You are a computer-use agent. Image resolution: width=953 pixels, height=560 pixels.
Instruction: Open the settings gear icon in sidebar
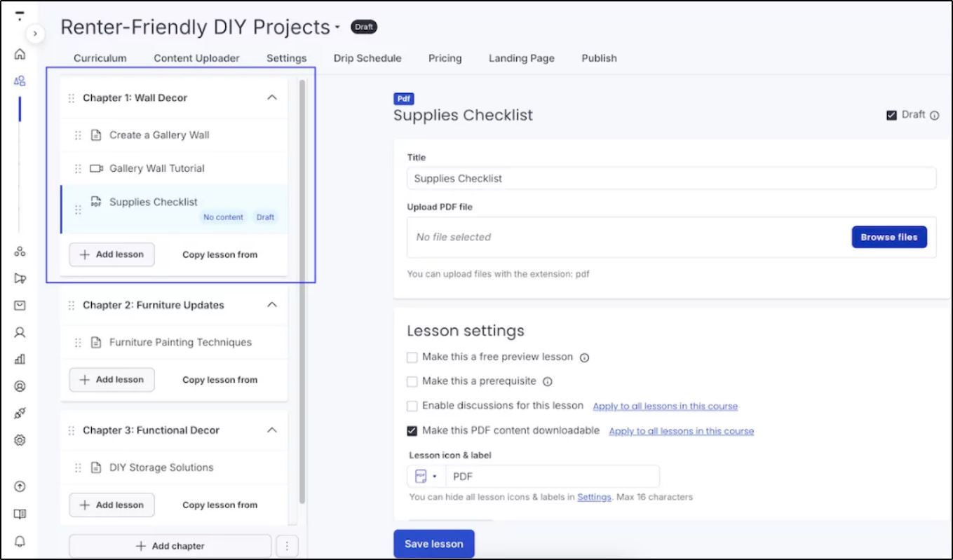20,440
